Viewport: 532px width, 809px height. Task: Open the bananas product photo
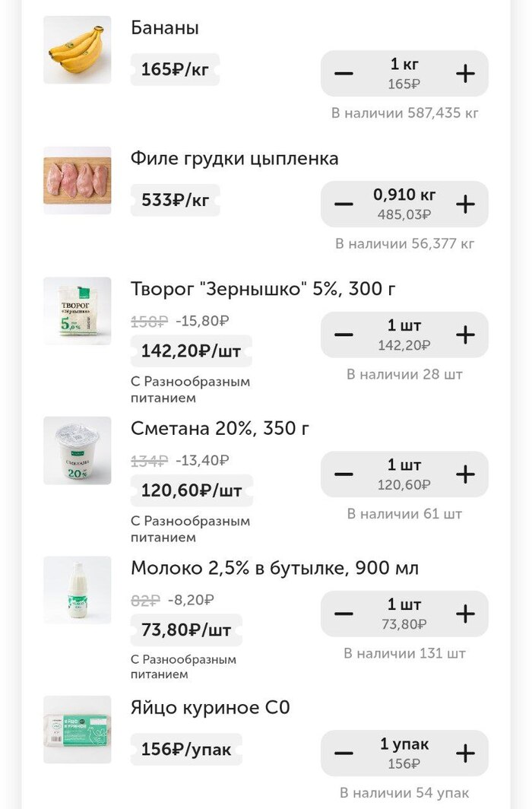coord(78,50)
